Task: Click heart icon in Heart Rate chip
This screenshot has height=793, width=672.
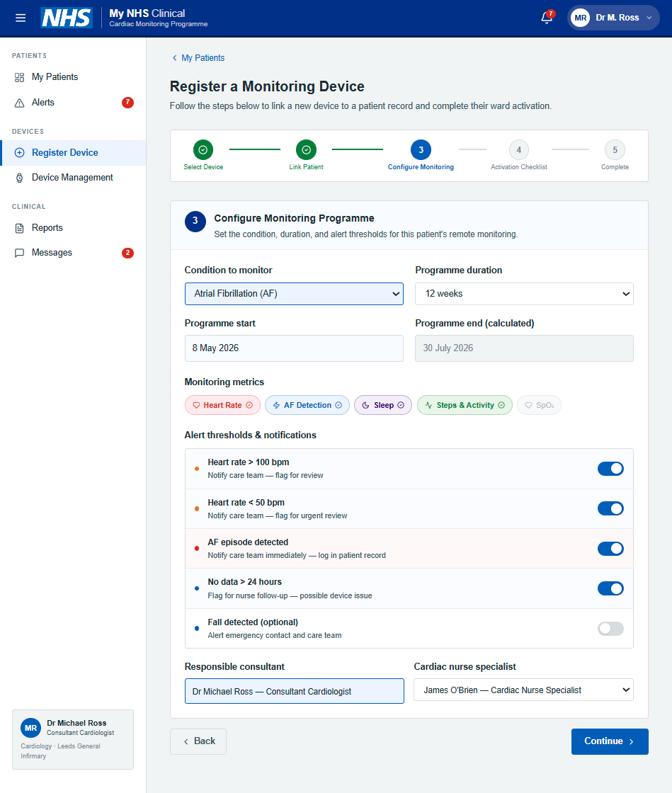Action: pos(196,405)
